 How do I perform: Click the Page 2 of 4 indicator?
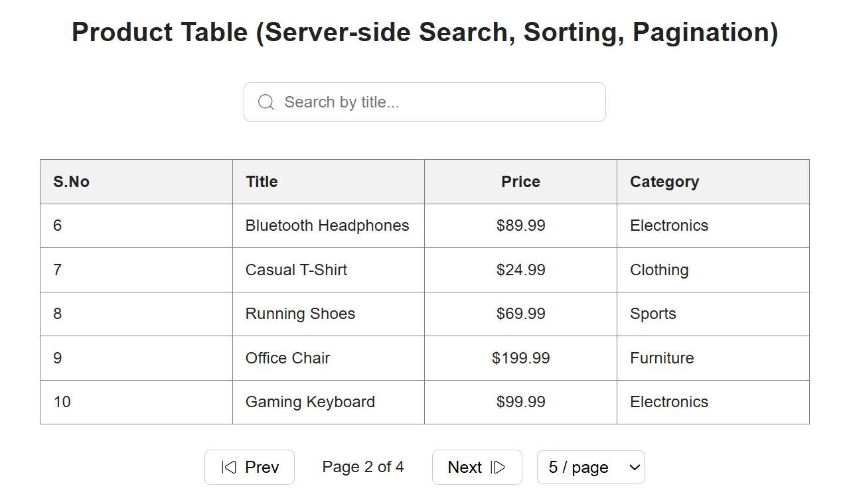coord(363,467)
